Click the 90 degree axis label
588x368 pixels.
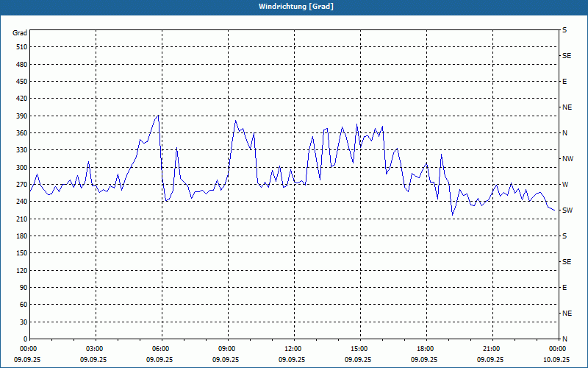(x=24, y=288)
